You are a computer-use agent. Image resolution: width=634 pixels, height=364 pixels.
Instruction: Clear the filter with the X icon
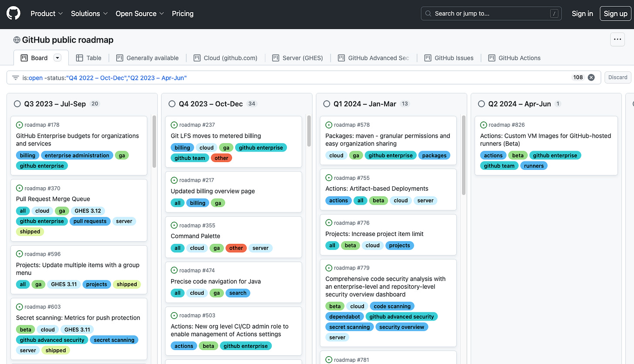pos(591,78)
